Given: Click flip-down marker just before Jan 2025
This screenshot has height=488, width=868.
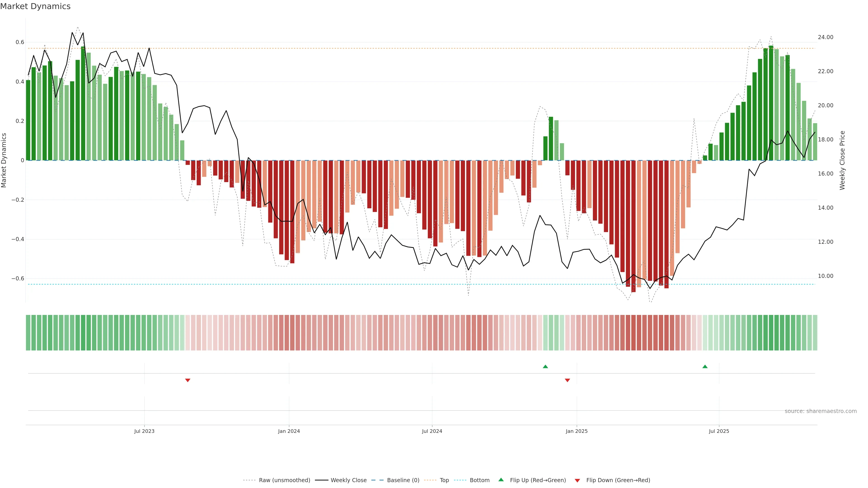Looking at the screenshot, I should 567,380.
